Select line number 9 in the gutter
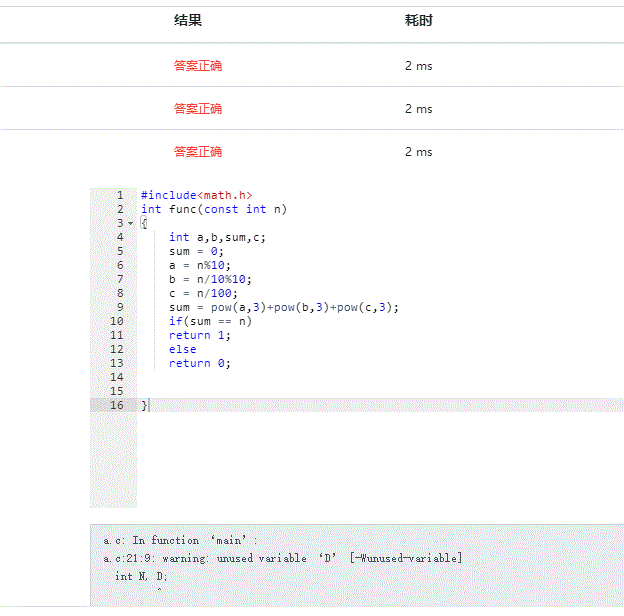 point(120,307)
